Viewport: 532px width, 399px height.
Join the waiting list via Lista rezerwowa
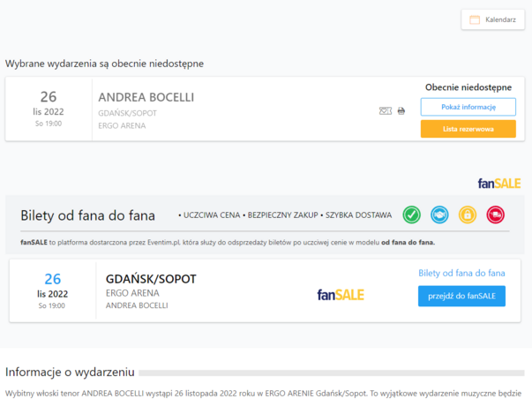[x=468, y=129]
